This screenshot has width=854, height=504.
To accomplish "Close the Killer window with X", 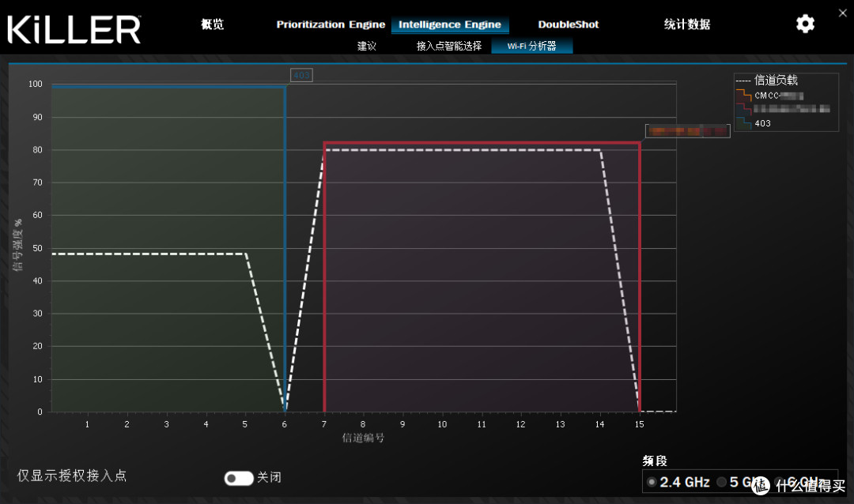I will click(843, 13).
